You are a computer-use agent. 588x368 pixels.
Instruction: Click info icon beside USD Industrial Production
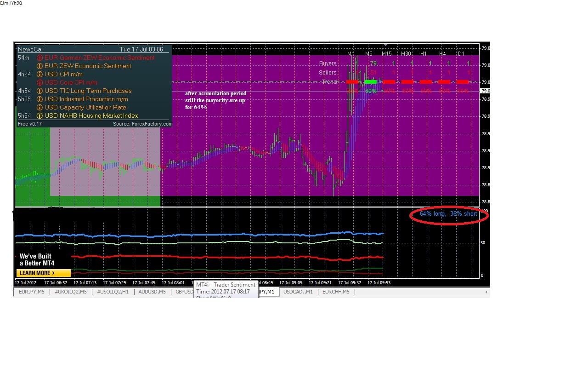[40, 99]
